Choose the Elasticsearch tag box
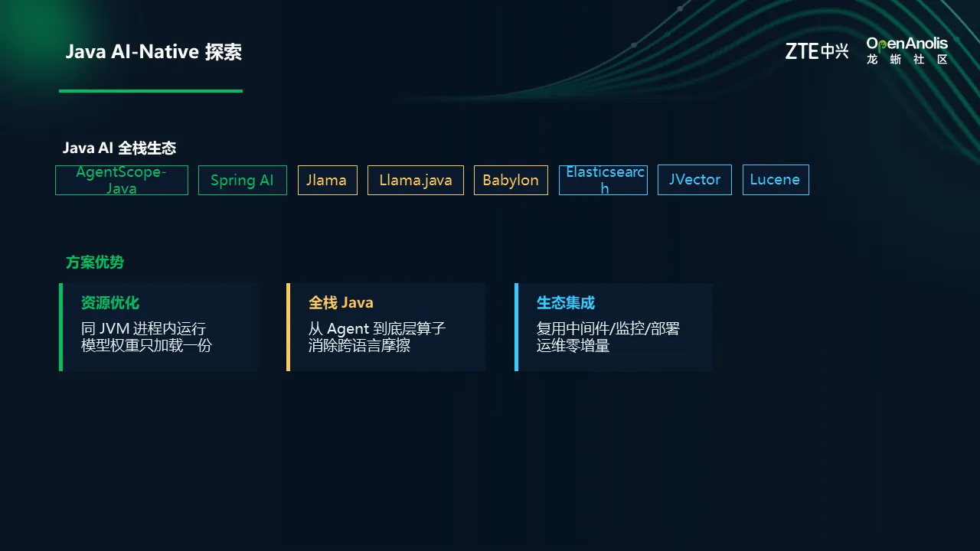 click(603, 180)
